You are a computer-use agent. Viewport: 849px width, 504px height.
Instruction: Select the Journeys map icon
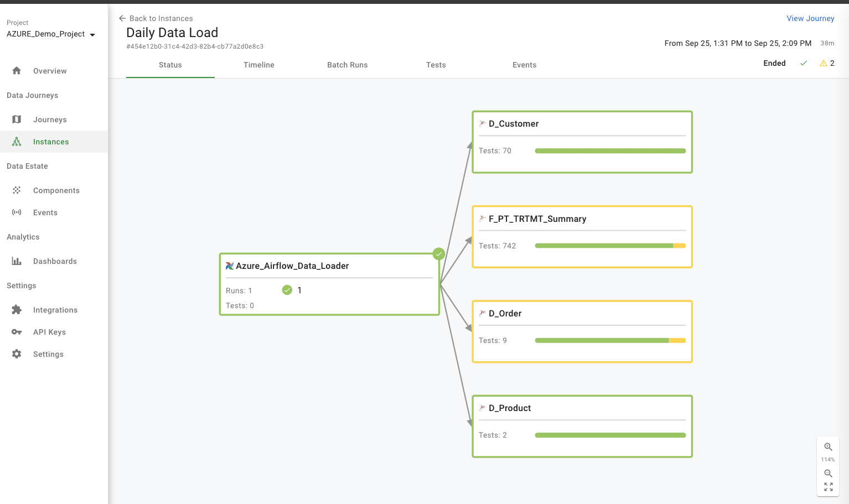pos(17,119)
